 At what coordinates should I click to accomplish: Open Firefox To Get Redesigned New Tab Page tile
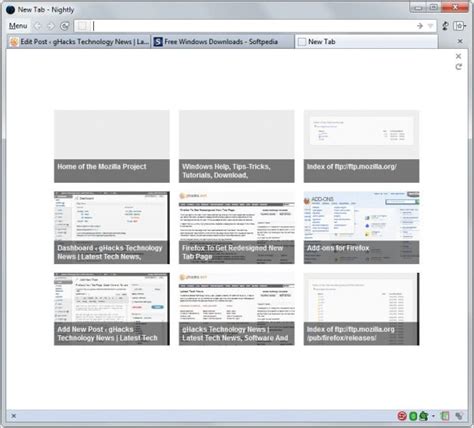click(x=237, y=228)
